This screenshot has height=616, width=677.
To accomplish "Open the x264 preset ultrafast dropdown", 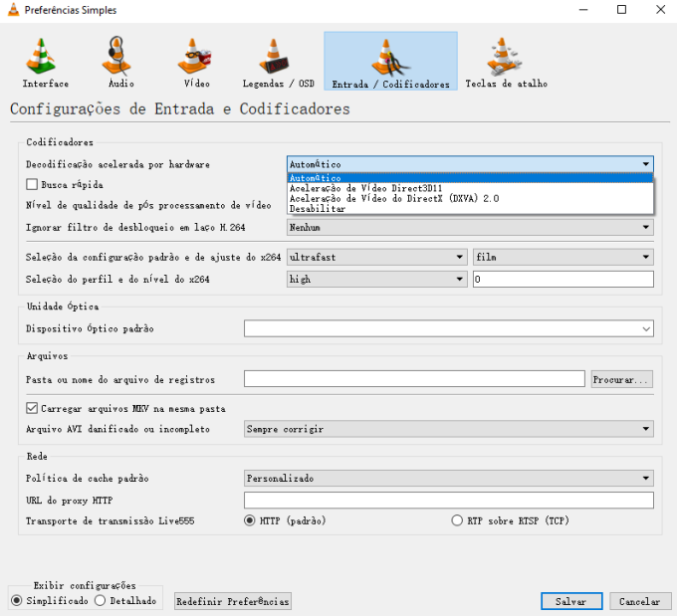I will [x=377, y=257].
